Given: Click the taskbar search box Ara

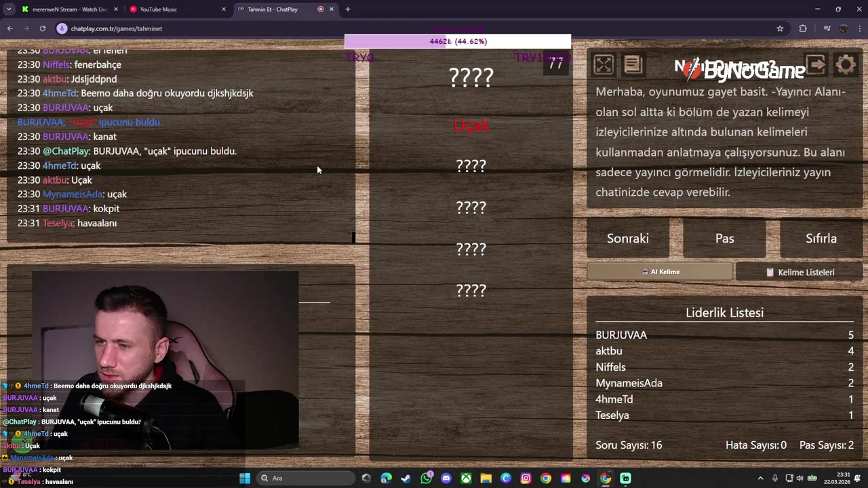Looking at the screenshot, I should pos(304,479).
